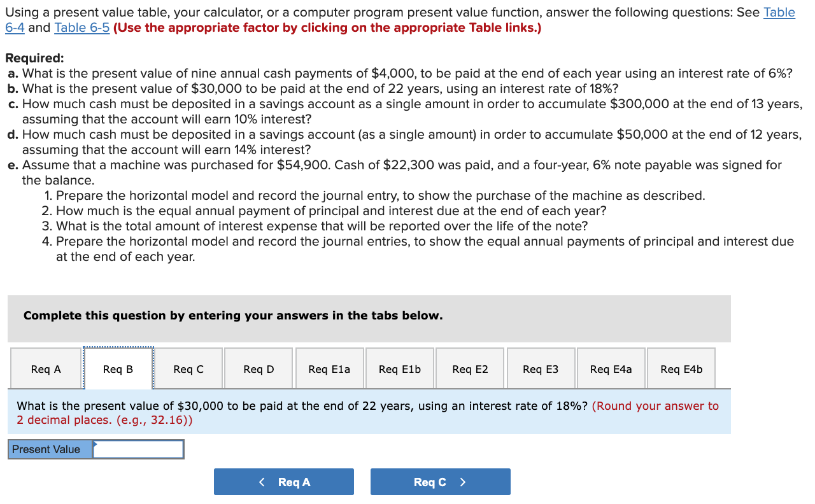Switch to the Req C tab
815x504 pixels.
[188, 368]
